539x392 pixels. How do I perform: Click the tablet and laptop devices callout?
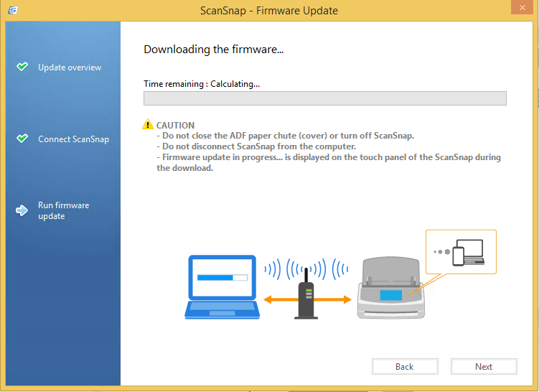click(461, 251)
